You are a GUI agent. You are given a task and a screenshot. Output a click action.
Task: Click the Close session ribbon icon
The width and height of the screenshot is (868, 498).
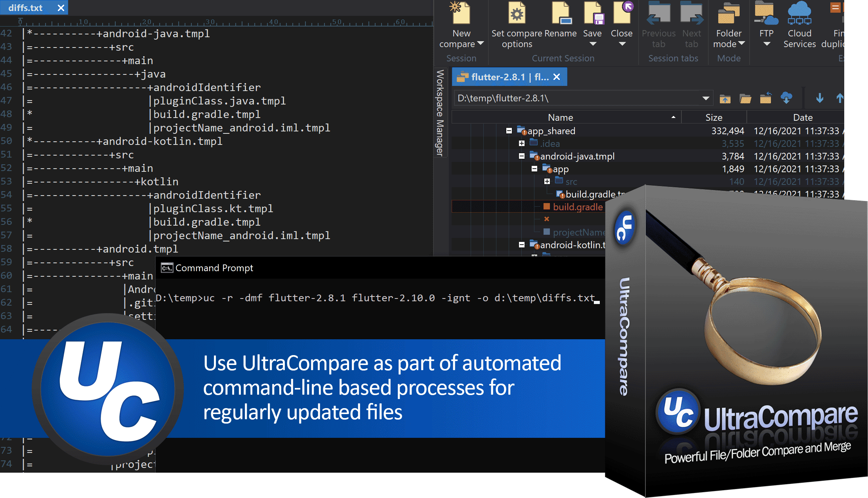622,13
